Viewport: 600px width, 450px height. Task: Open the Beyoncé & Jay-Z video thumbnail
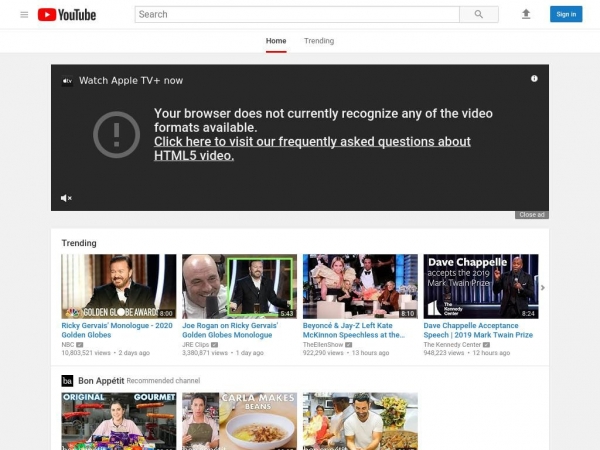(x=360, y=286)
